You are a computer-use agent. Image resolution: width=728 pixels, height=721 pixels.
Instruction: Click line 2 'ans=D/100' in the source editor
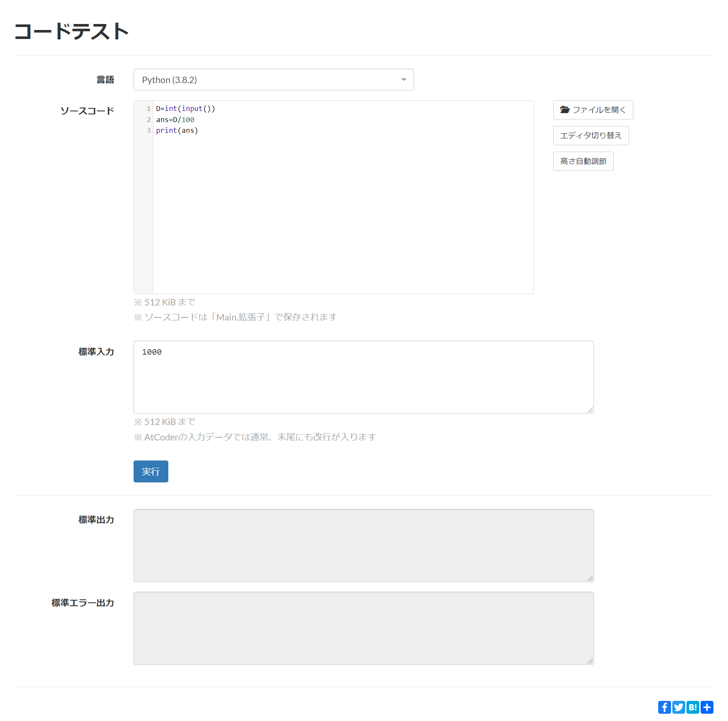coord(175,120)
